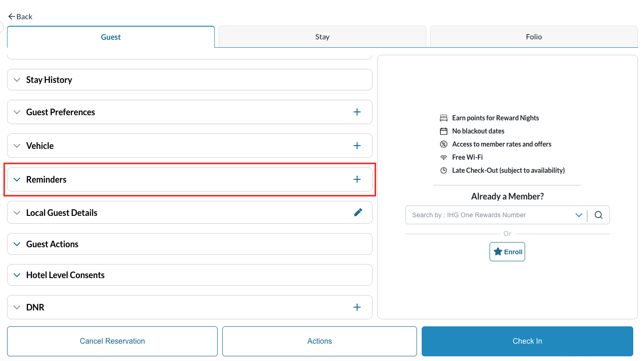Click the magnifier to search member number
The height and width of the screenshot is (361, 644).
click(x=598, y=214)
